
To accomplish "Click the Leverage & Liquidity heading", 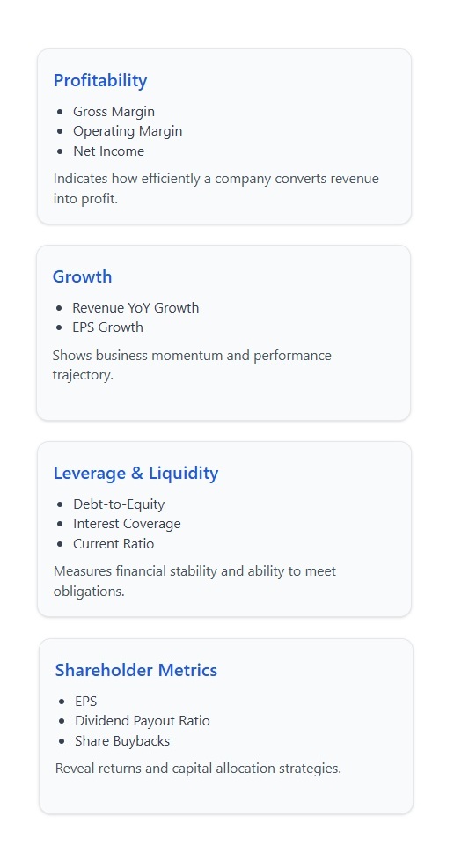I will coord(136,474).
